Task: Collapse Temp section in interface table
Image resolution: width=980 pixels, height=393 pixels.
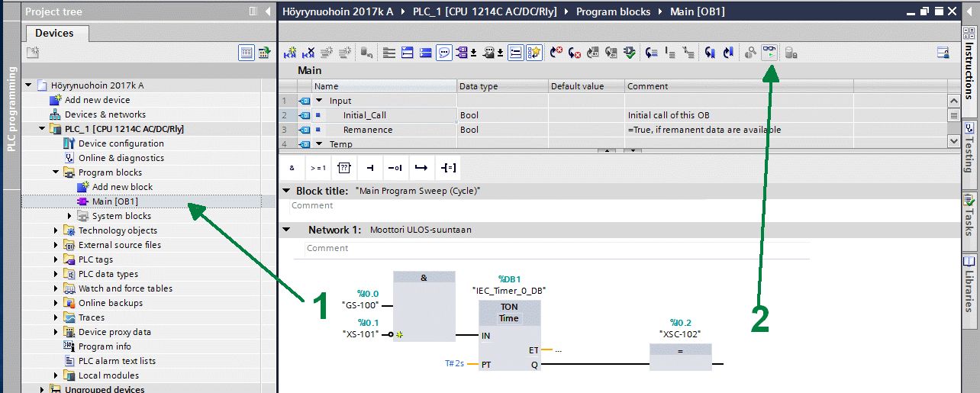Action: [319, 143]
